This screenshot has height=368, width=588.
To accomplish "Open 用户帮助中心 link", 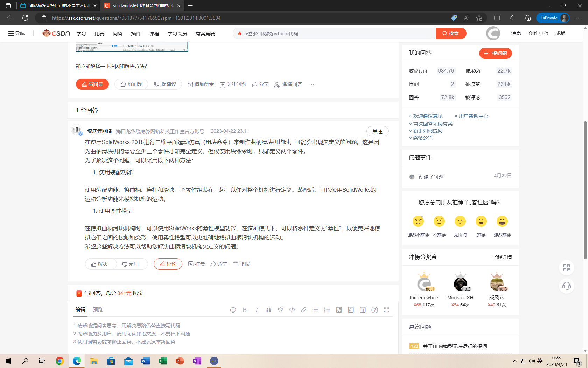I will (473, 116).
